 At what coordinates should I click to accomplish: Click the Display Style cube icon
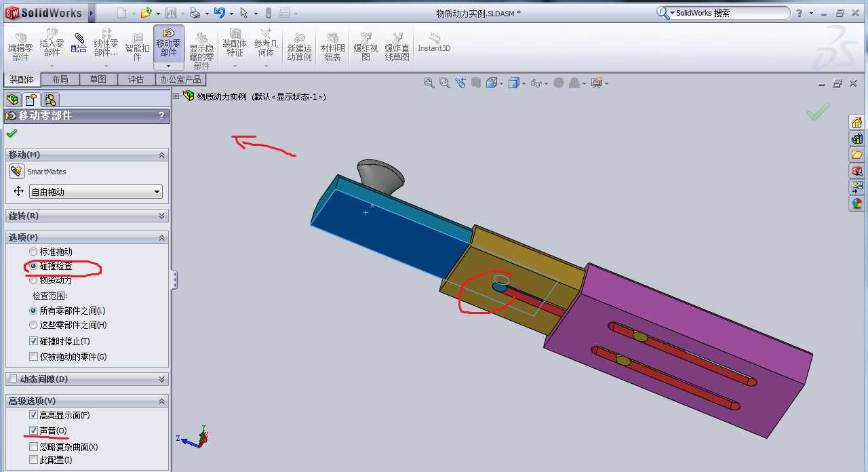pyautogui.click(x=514, y=83)
